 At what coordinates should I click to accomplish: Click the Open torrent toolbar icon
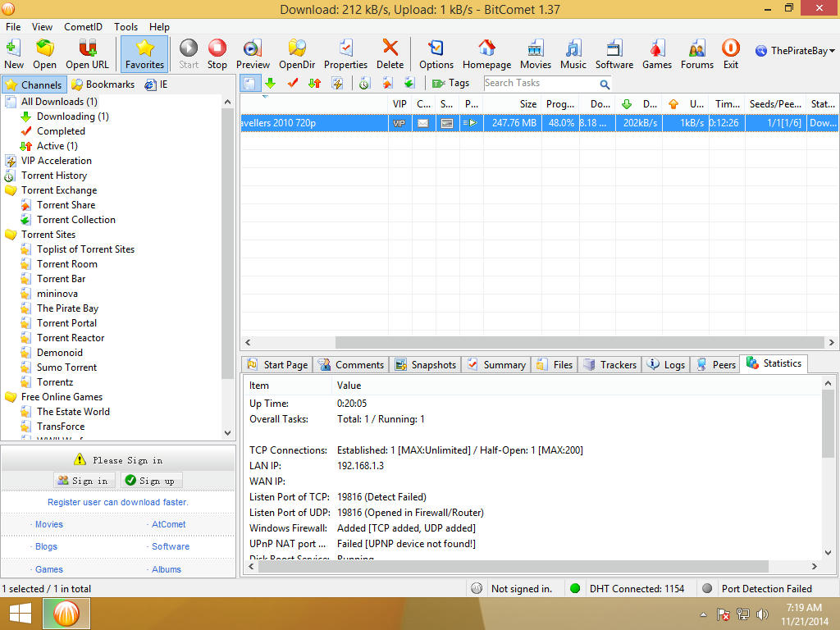44,54
